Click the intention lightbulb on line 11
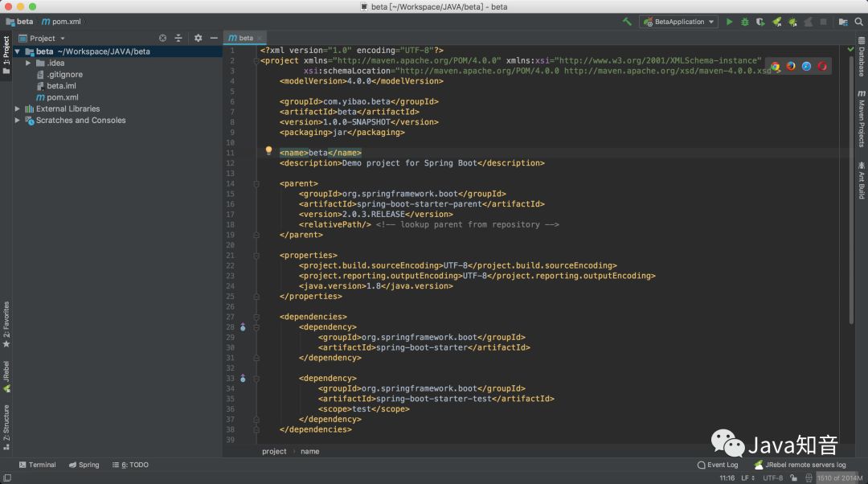The image size is (868, 484). (268, 150)
